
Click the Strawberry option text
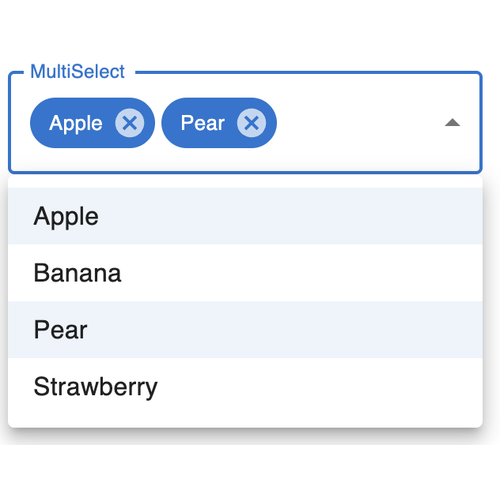(95, 387)
